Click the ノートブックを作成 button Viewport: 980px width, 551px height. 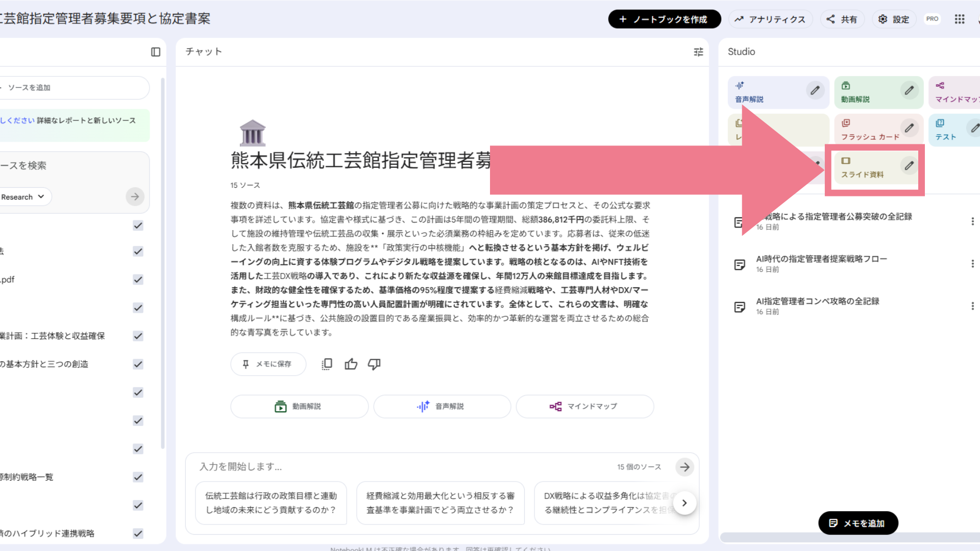tap(664, 19)
